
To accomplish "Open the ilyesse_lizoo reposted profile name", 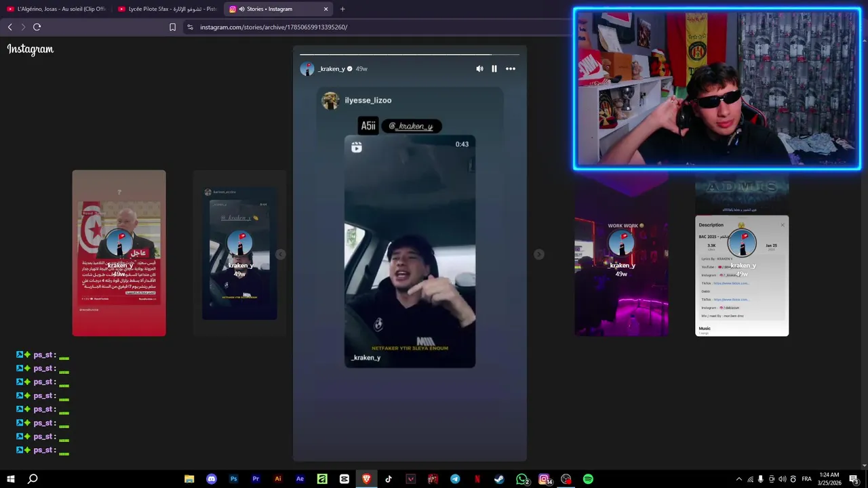I will (x=368, y=100).
